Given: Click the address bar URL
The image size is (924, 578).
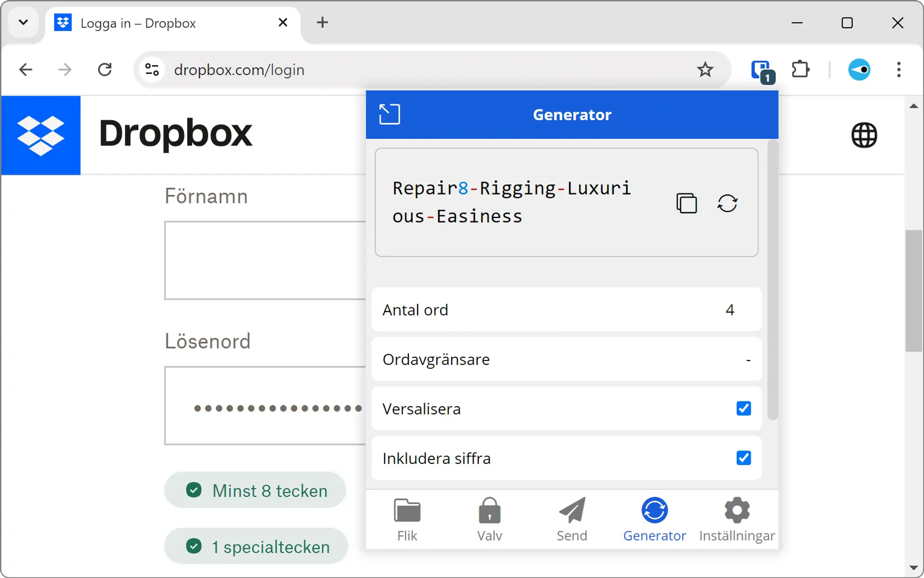Looking at the screenshot, I should pos(239,70).
